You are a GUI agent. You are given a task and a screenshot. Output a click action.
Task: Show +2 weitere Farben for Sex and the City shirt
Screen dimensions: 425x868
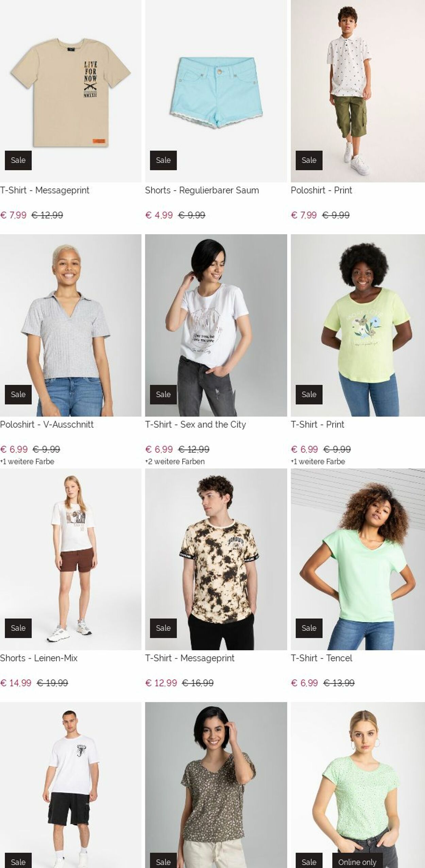coord(175,462)
